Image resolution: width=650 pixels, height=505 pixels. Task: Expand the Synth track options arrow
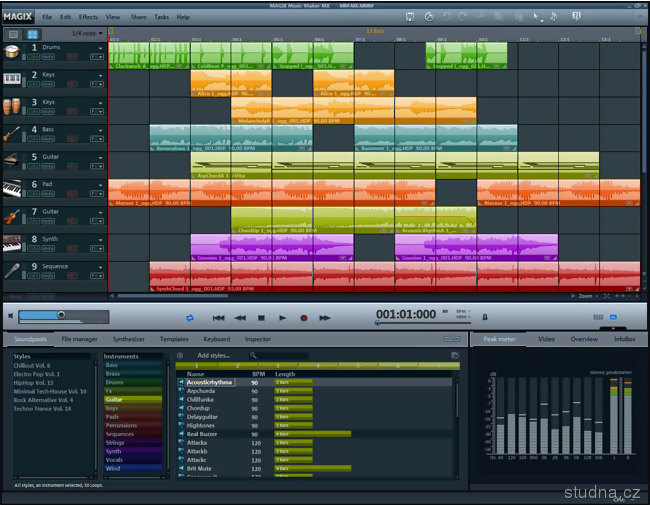[x=100, y=240]
